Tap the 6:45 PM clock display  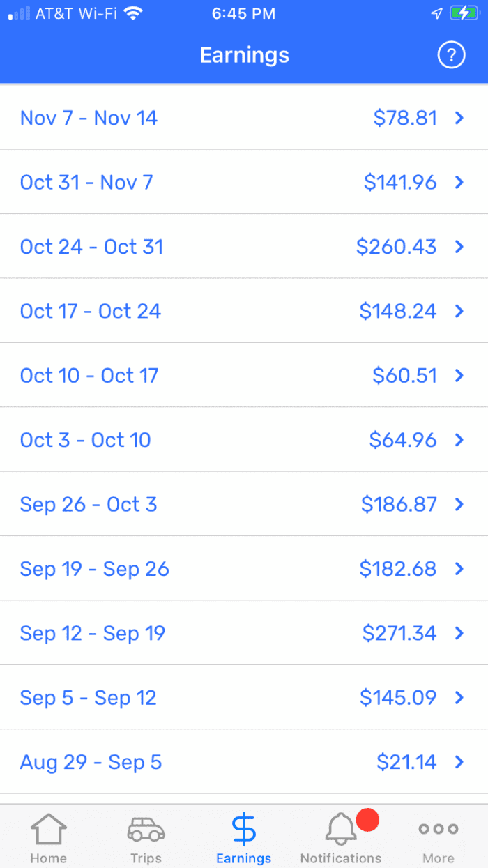pyautogui.click(x=243, y=13)
